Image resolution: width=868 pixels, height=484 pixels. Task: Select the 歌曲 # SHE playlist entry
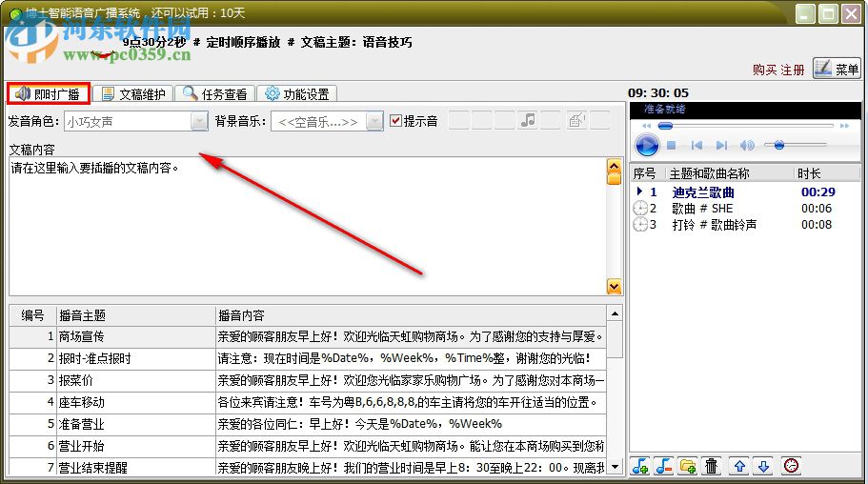coord(744,209)
